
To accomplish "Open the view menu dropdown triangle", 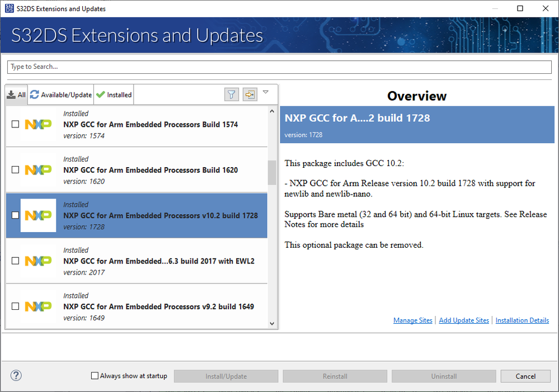I will 266,92.
